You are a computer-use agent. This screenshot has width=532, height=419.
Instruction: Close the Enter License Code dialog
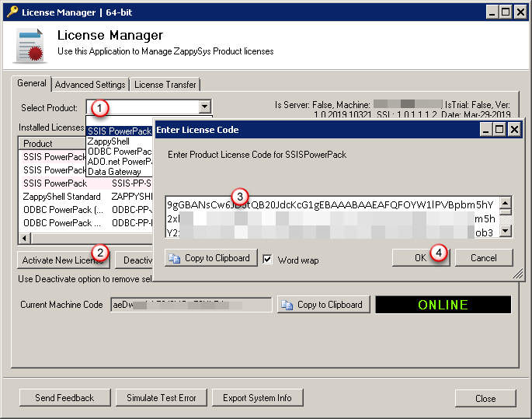click(514, 130)
